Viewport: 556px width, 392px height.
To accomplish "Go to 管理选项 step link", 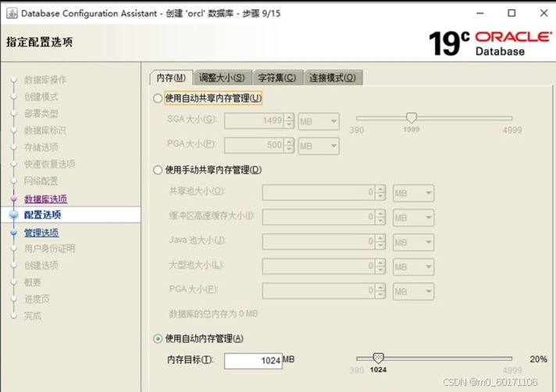I will pos(41,233).
